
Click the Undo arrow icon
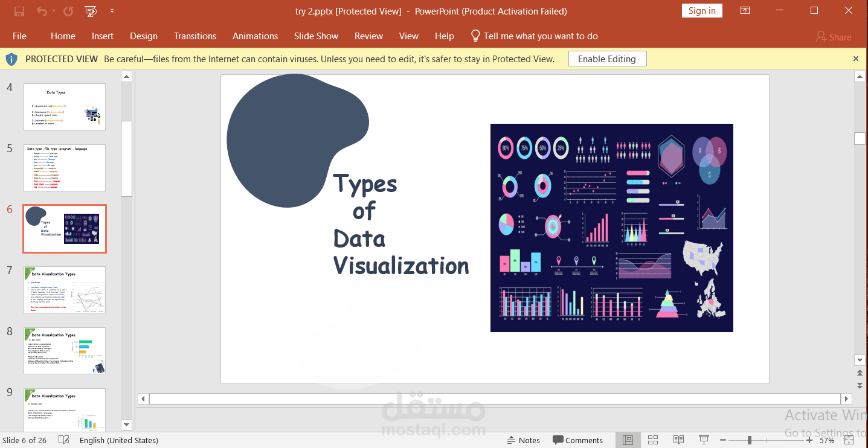[x=41, y=11]
